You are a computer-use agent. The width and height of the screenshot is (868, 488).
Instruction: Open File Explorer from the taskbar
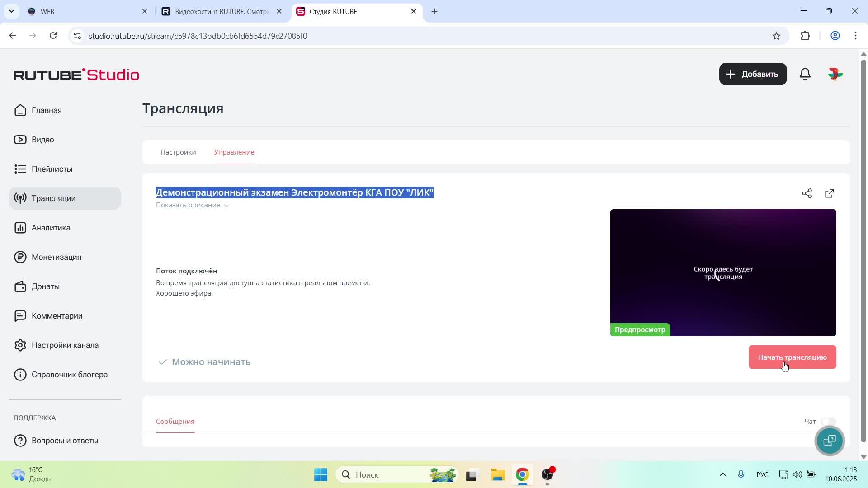497,475
